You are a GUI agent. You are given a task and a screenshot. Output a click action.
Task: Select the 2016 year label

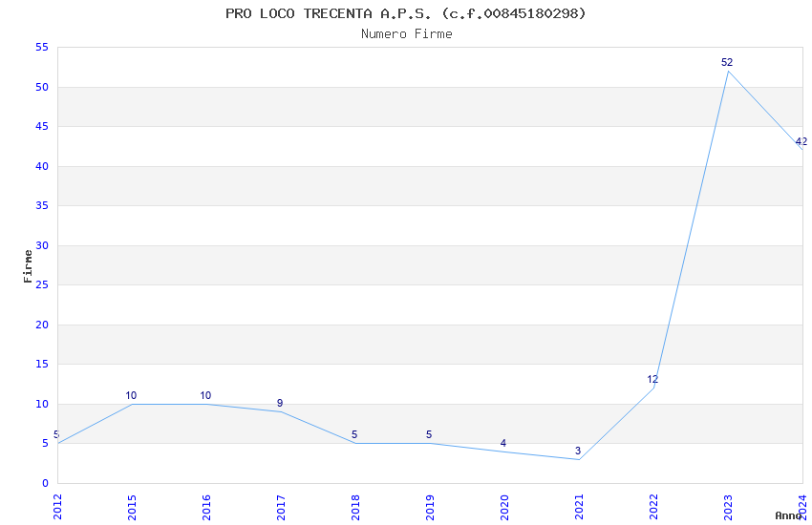[x=206, y=507]
